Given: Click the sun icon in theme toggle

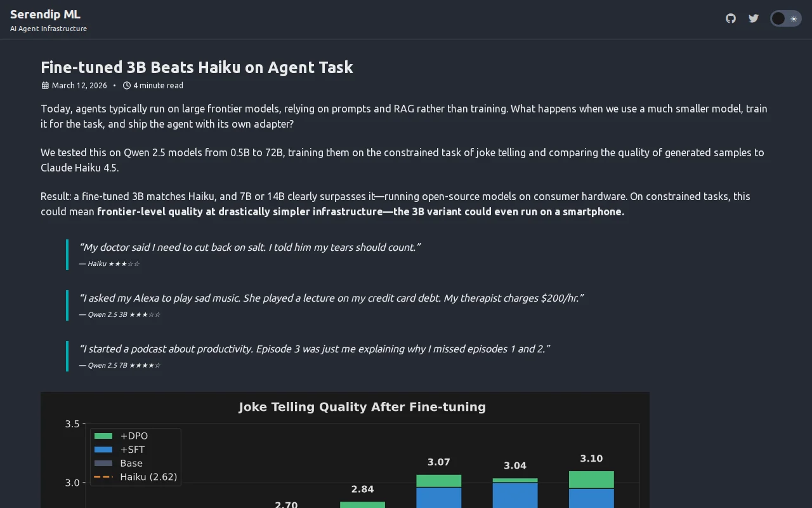Looking at the screenshot, I should coord(793,18).
